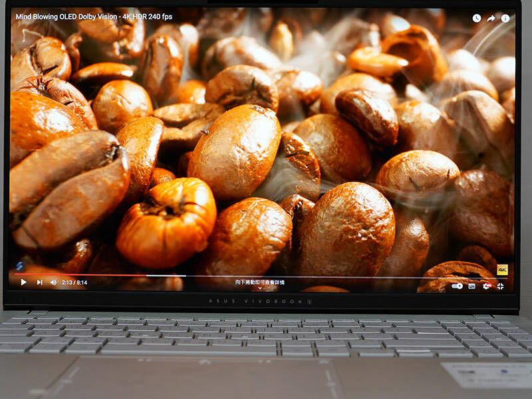Image resolution: width=532 pixels, height=399 pixels.
Task: Click the 2:13 / 8:14 time display
Action: (74, 282)
